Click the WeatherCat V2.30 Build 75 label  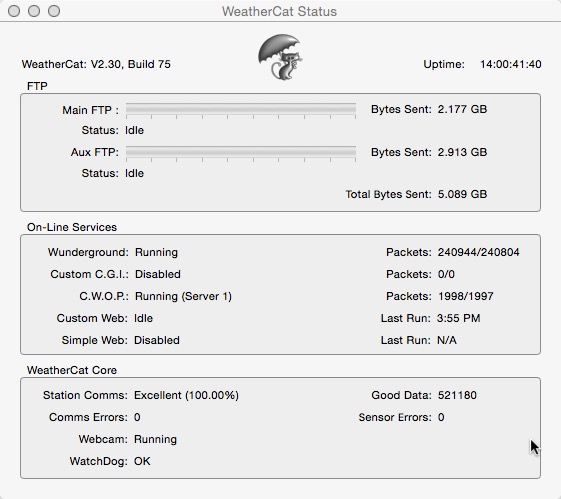click(96, 64)
